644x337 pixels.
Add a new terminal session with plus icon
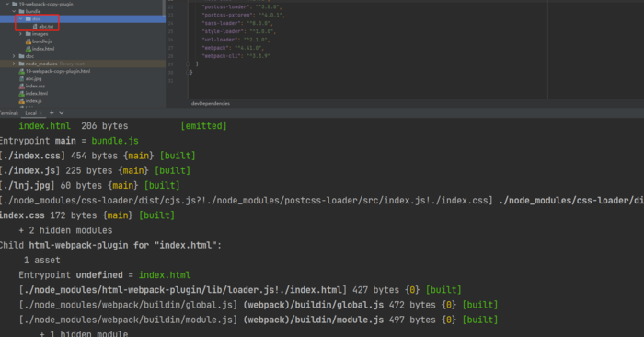(x=52, y=113)
